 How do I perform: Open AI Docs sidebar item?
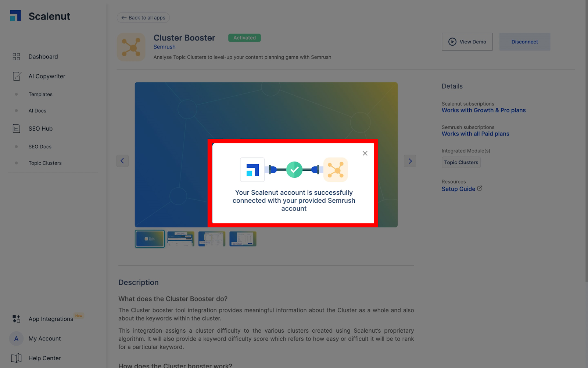[37, 111]
